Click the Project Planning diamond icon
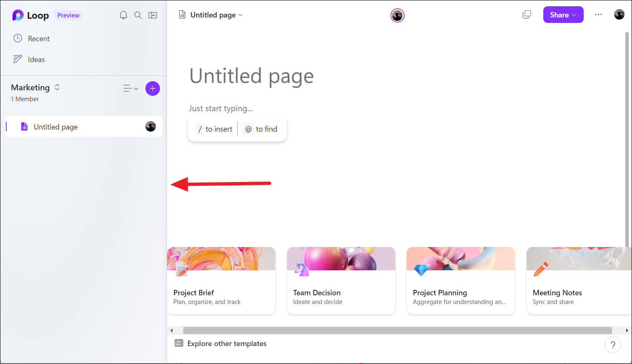The width and height of the screenshot is (632, 364). [421, 270]
